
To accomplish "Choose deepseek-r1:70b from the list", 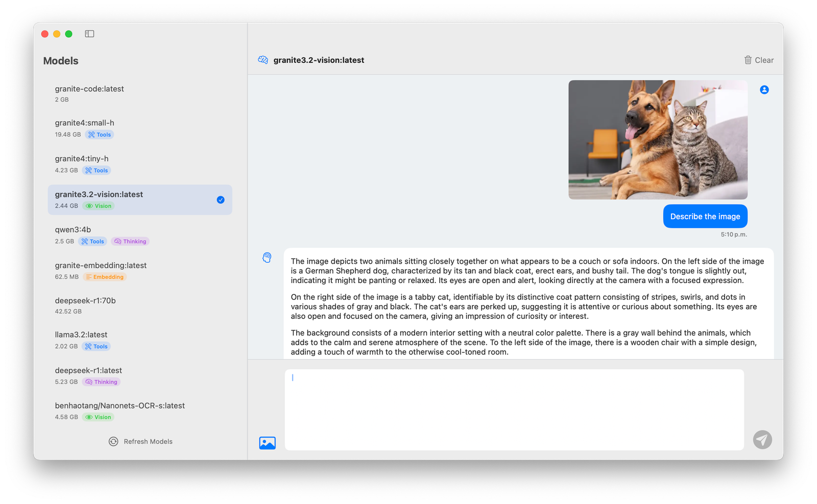I will [x=85, y=301].
